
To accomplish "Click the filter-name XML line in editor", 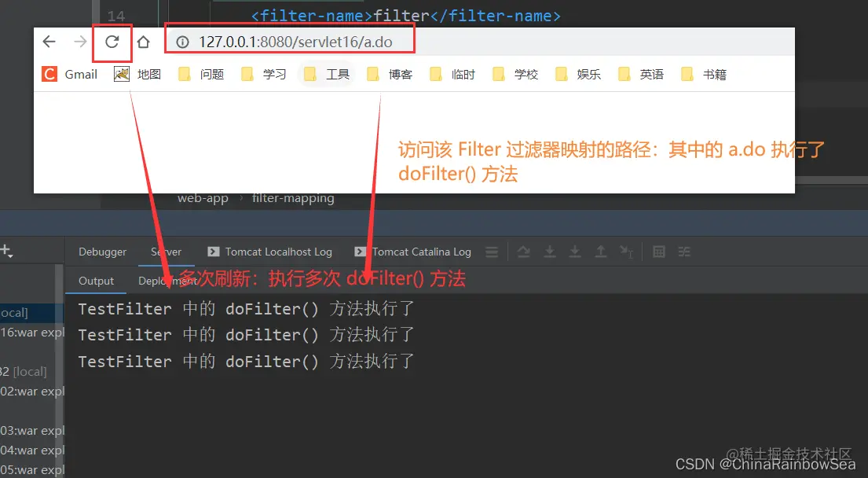I will pos(406,16).
